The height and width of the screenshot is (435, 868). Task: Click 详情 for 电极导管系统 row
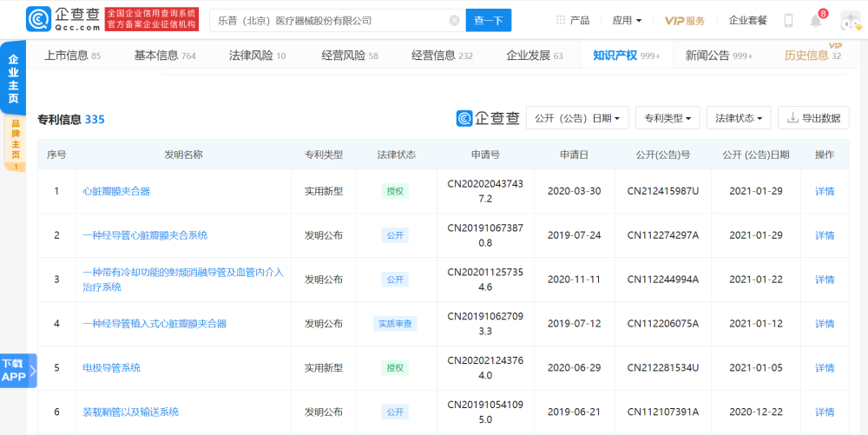[x=825, y=368]
